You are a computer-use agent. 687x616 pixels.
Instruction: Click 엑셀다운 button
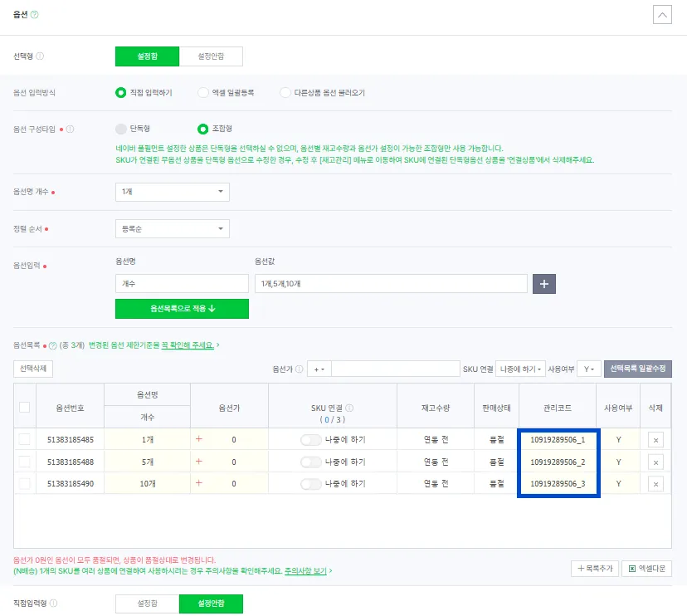pos(646,569)
